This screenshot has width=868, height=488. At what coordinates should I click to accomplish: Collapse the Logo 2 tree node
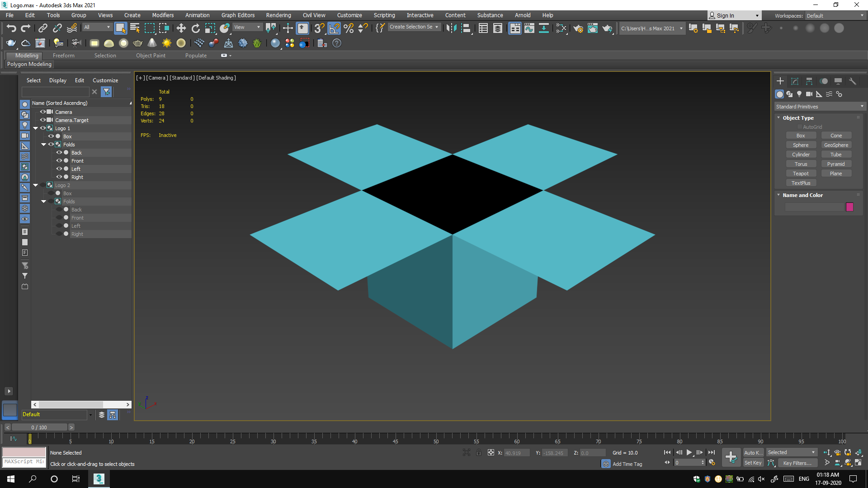(x=35, y=185)
